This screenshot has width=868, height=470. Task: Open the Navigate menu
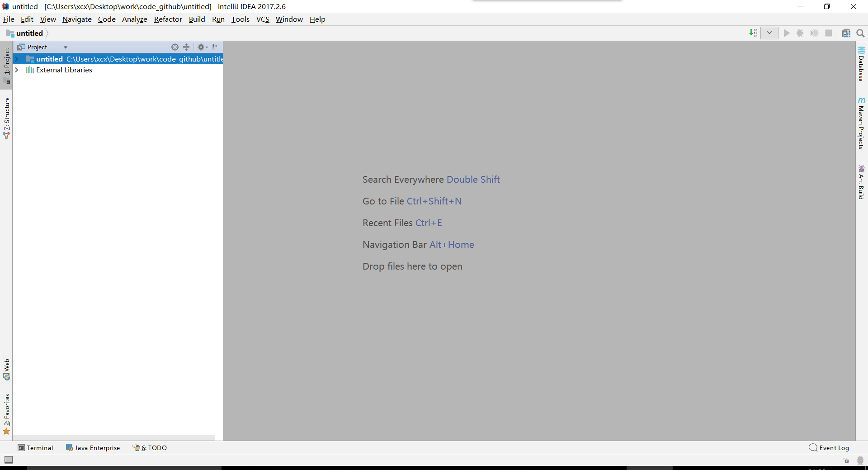(77, 19)
